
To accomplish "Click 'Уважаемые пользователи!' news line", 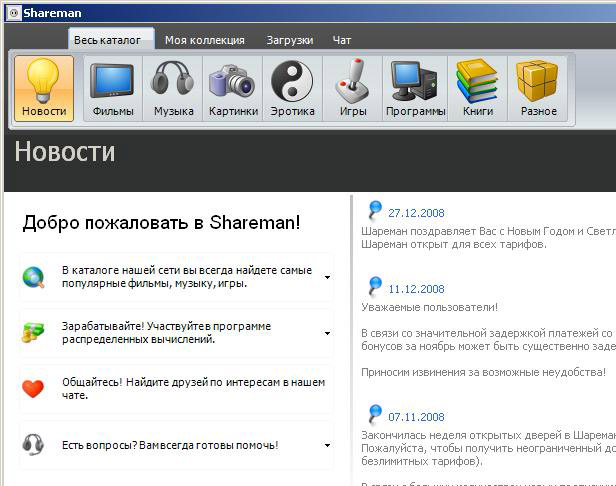I will [429, 307].
